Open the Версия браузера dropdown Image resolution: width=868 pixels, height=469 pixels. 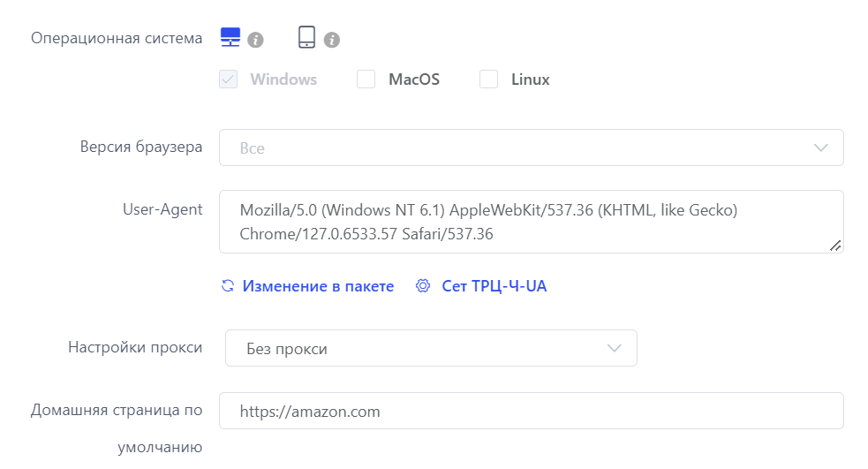[x=532, y=148]
